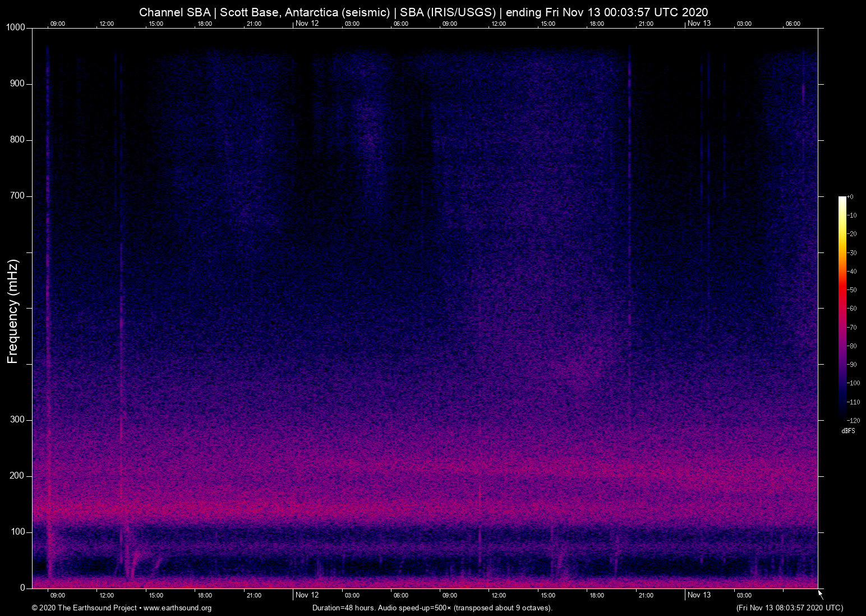Click the "-120" value on the color scale
Screen dimensions: 866x616
click(x=854, y=420)
